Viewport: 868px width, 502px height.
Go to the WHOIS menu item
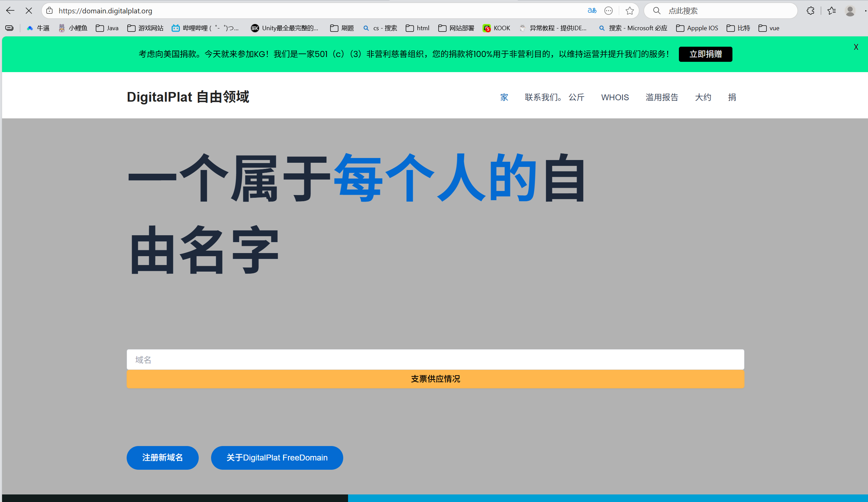(614, 98)
